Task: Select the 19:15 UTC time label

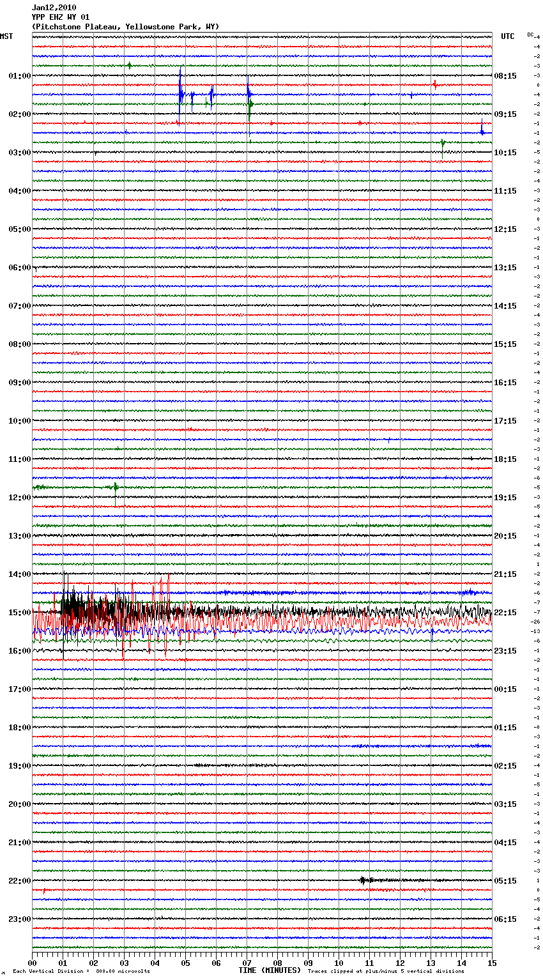Action: tap(505, 498)
